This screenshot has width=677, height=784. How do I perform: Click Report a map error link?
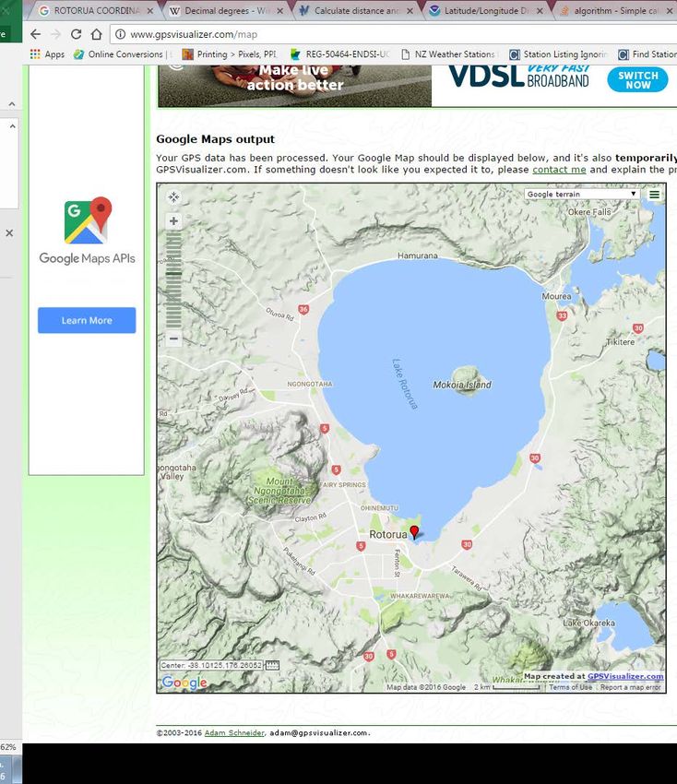(x=631, y=687)
